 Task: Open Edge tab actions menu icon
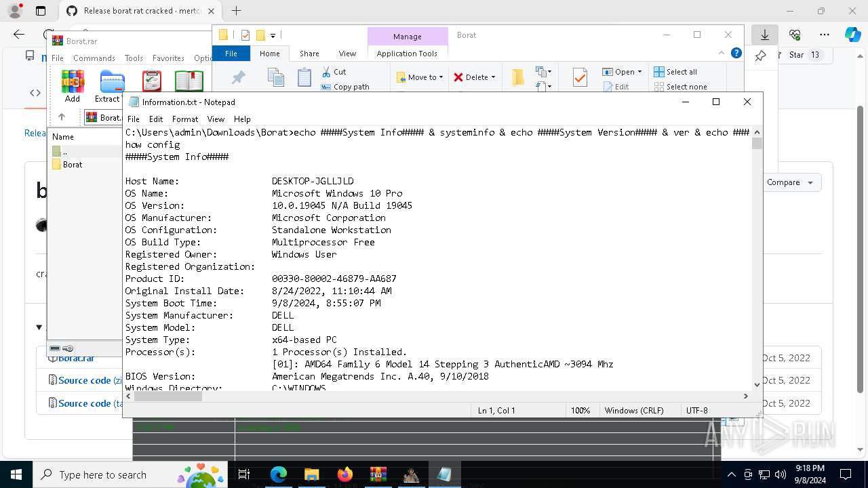[40, 11]
